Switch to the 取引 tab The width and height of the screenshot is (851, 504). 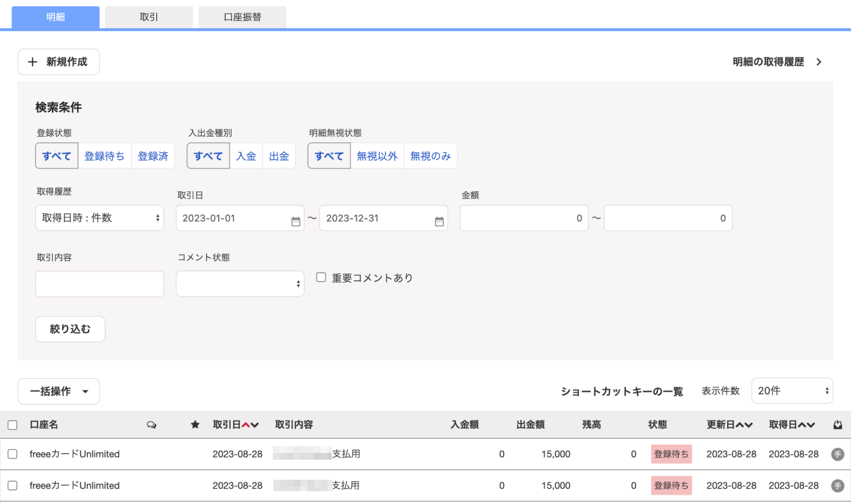149,17
